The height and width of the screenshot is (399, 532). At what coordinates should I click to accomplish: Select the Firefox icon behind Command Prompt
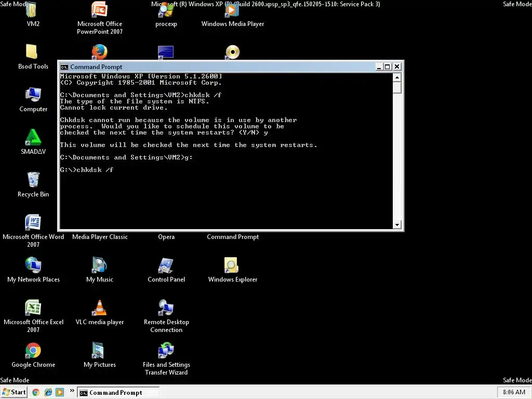[99, 52]
